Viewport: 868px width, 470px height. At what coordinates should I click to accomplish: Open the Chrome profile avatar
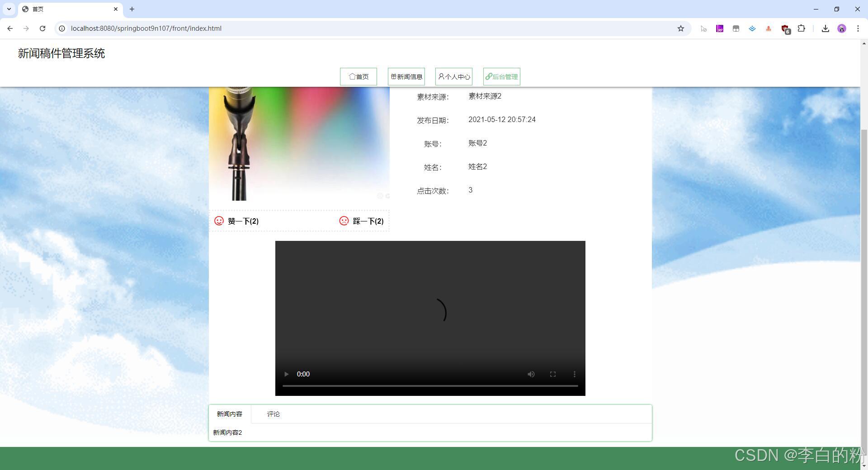(x=842, y=28)
